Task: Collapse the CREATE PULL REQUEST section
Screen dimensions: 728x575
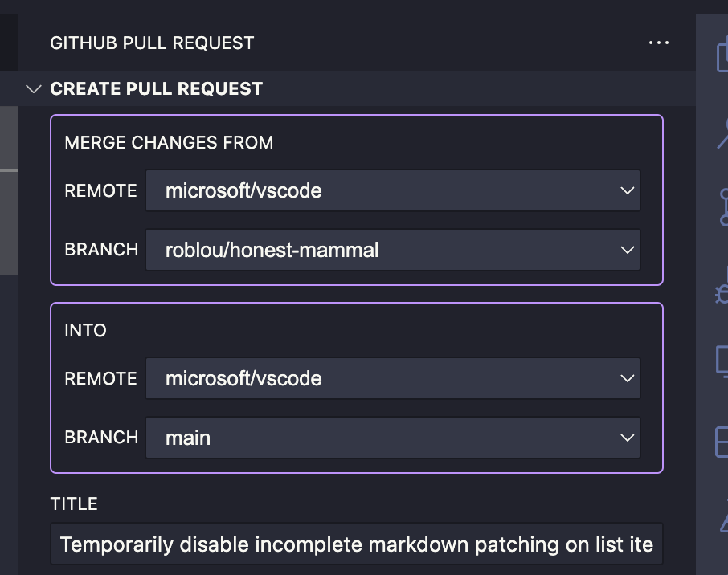Action: (x=34, y=88)
